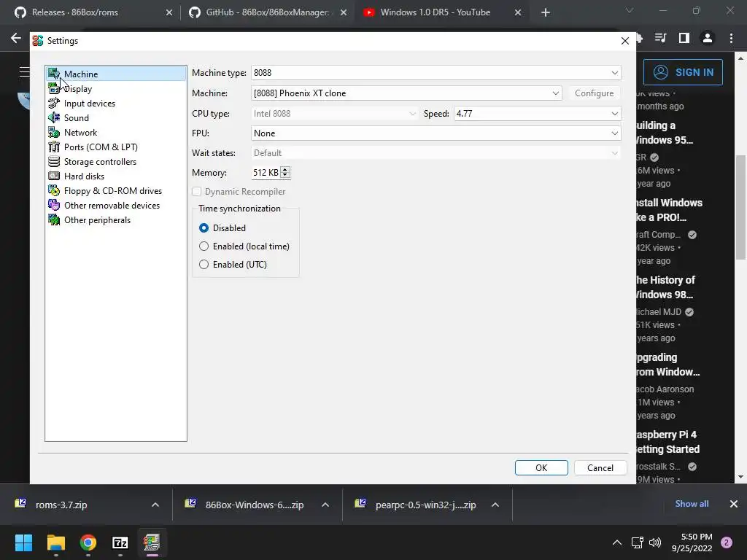Viewport: 747px width, 560px height.
Task: Click the OK button
Action: pyautogui.click(x=541, y=467)
